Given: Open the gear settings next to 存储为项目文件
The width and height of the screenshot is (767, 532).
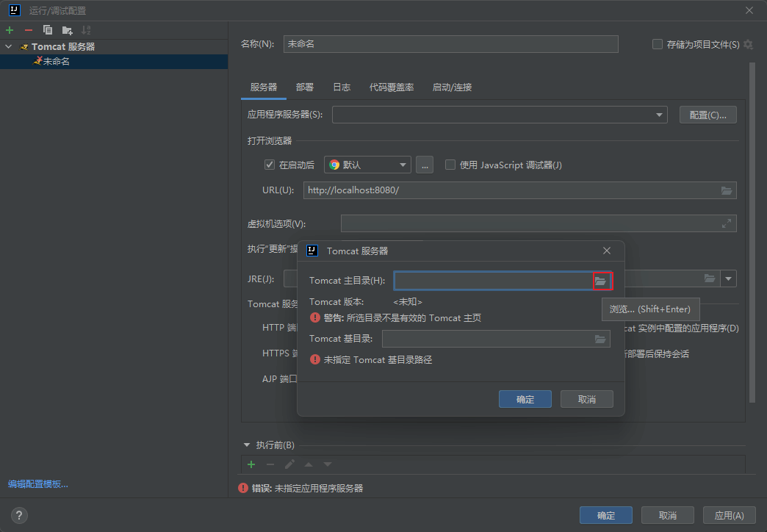Looking at the screenshot, I should tap(748, 45).
